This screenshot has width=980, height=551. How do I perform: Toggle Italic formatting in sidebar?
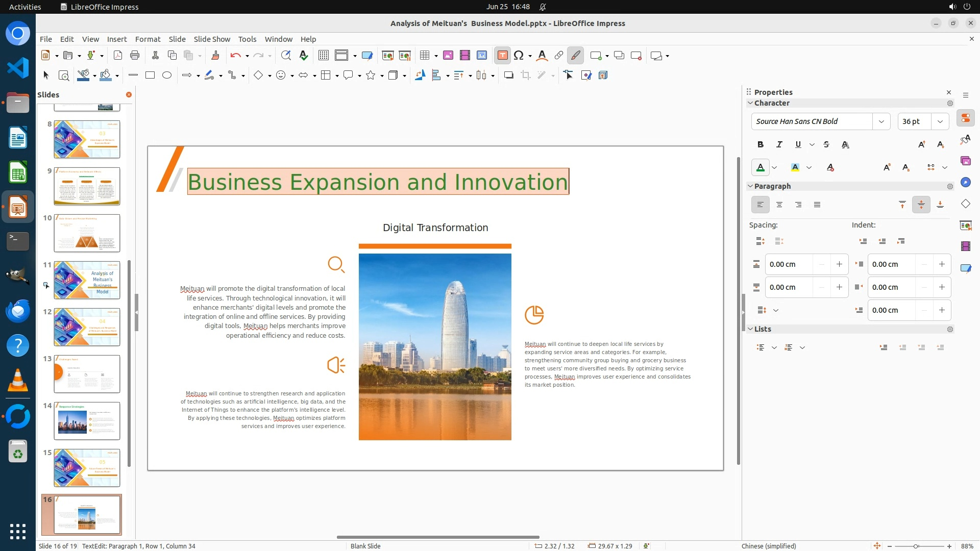pyautogui.click(x=779, y=145)
